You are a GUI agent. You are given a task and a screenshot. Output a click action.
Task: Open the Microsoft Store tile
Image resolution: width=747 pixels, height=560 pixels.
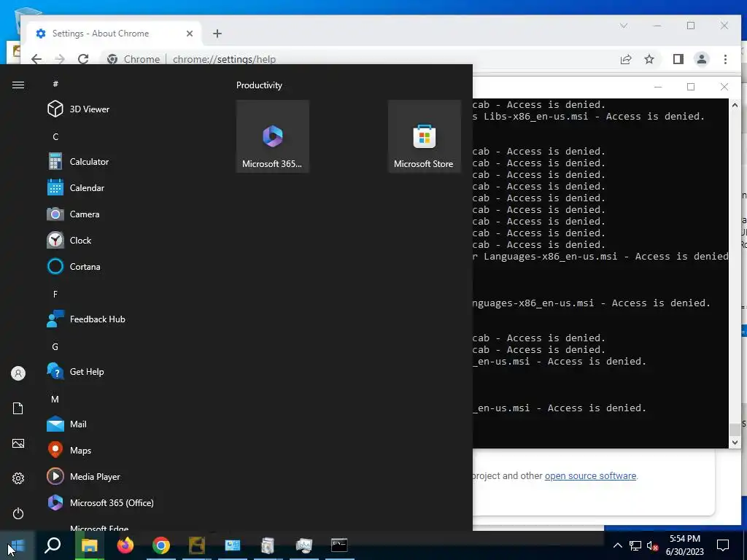pos(424,136)
